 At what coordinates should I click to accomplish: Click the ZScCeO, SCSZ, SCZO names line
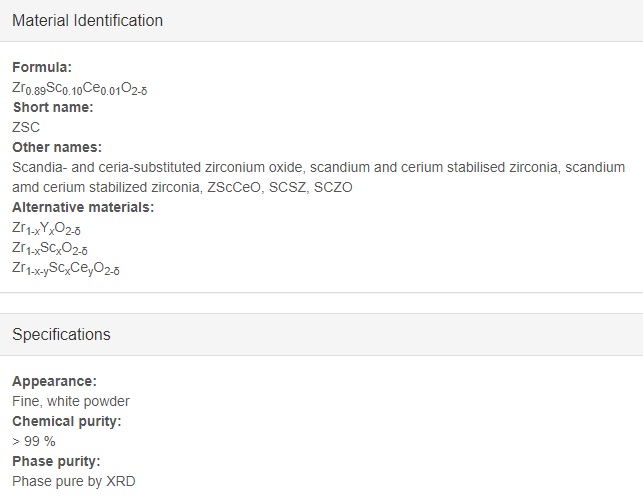(x=182, y=187)
